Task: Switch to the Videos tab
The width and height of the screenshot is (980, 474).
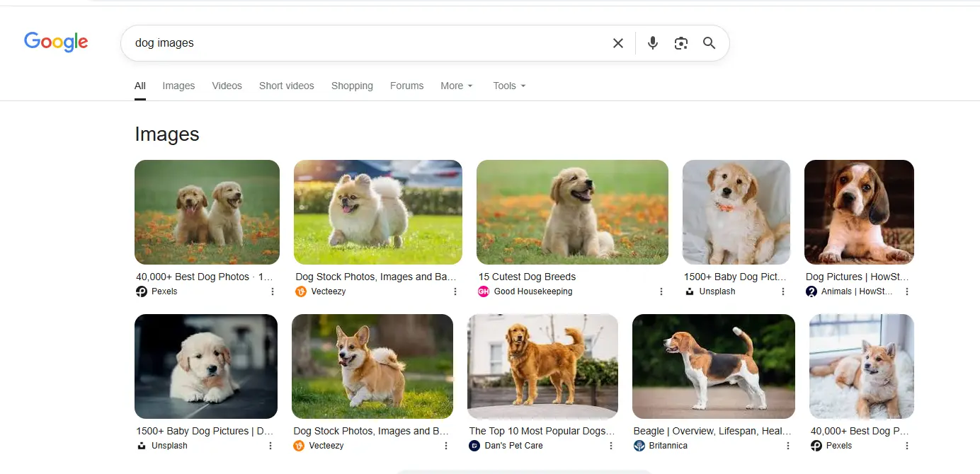Action: pos(227,86)
